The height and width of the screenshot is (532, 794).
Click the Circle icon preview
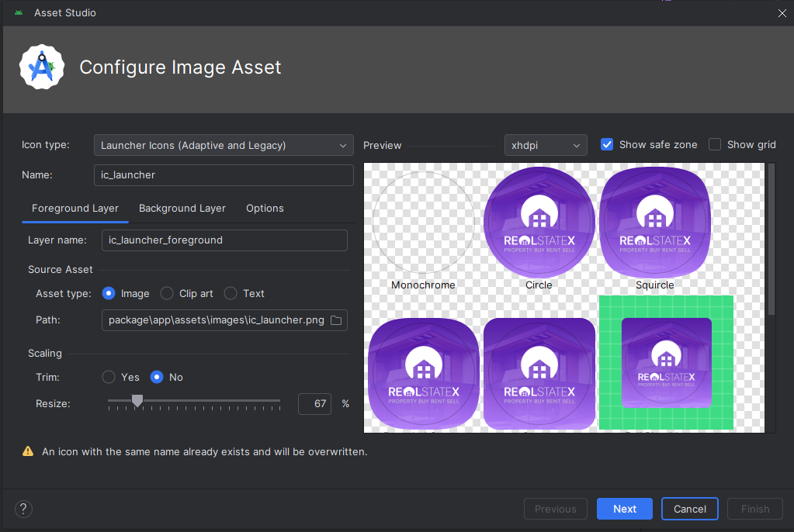pos(539,223)
